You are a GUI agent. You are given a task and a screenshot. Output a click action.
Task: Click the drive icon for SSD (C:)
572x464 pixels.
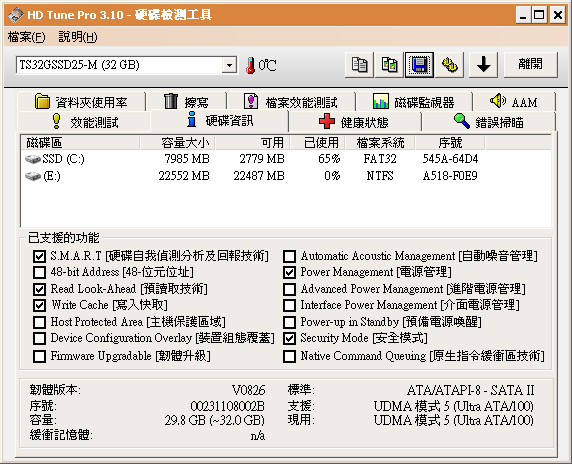pos(33,159)
